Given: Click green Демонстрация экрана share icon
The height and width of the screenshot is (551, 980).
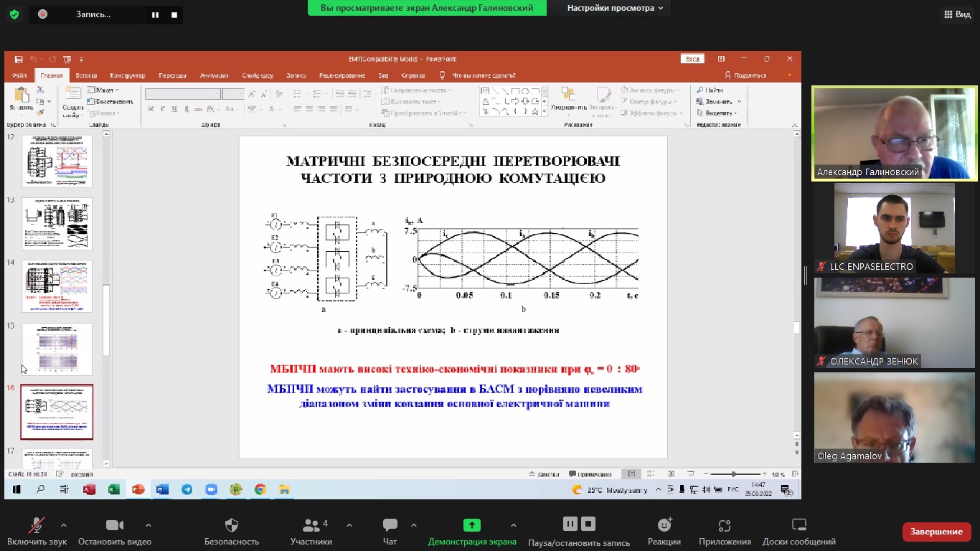Looking at the screenshot, I should click(x=471, y=525).
